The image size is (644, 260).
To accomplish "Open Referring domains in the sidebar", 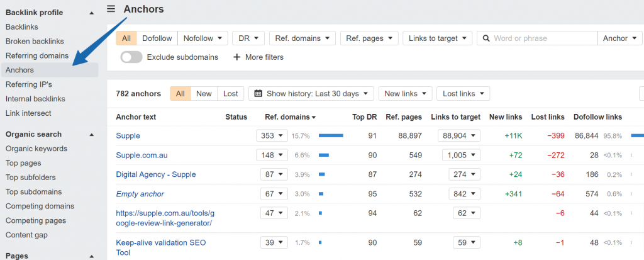I will tap(37, 55).
